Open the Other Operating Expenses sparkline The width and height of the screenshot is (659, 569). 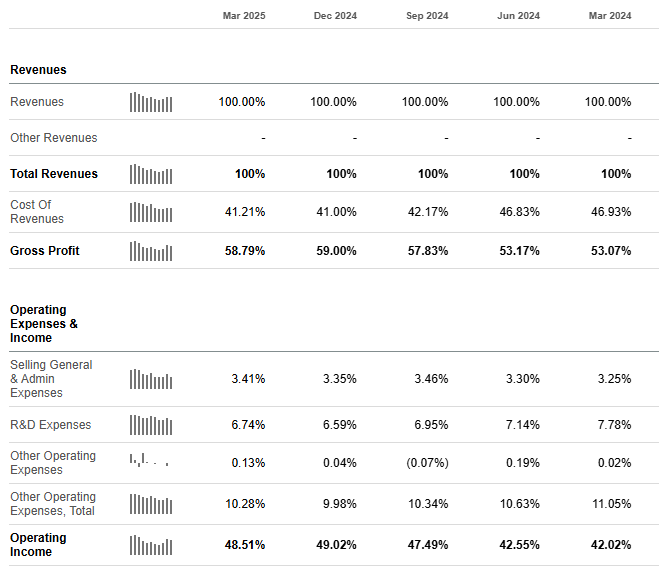tap(149, 461)
